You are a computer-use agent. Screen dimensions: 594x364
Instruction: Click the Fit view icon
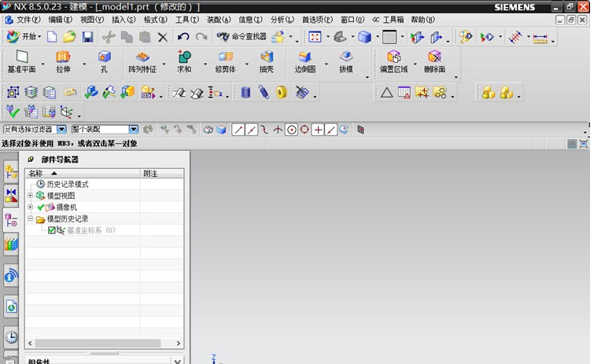315,37
